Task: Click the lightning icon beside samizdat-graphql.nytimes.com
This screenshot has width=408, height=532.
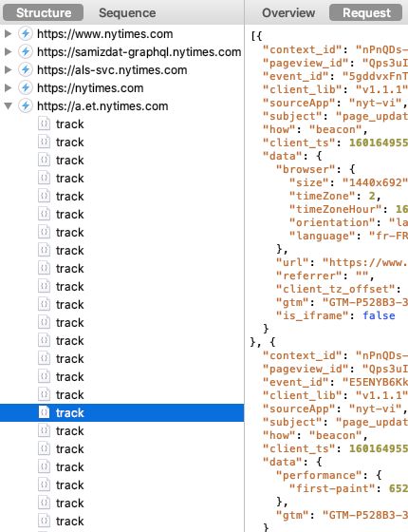Action: pos(26,51)
